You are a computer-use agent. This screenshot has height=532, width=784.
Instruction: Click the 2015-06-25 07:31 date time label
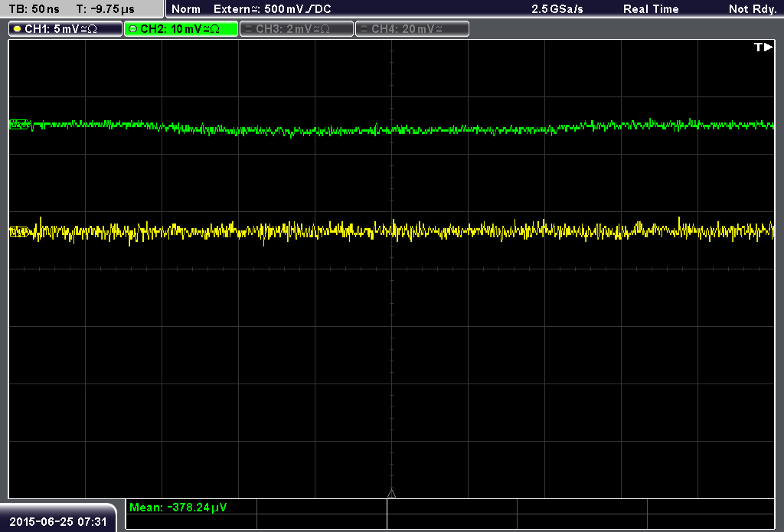(x=58, y=521)
